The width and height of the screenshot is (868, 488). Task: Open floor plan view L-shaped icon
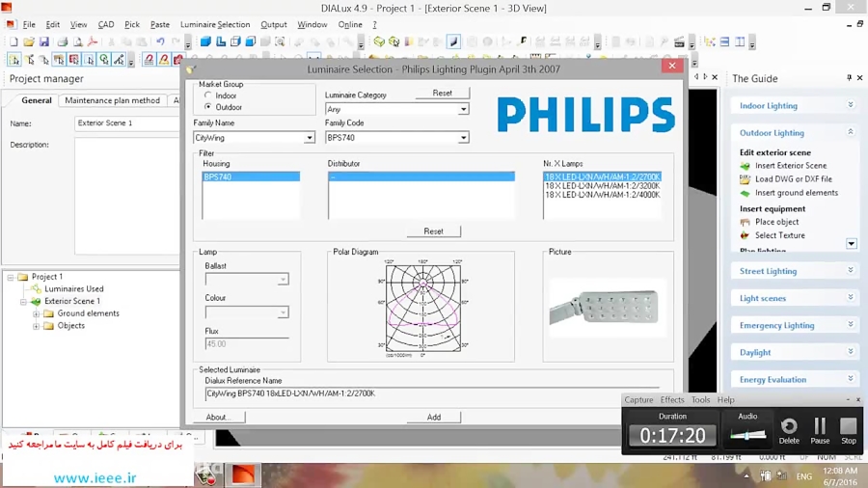tap(220, 42)
